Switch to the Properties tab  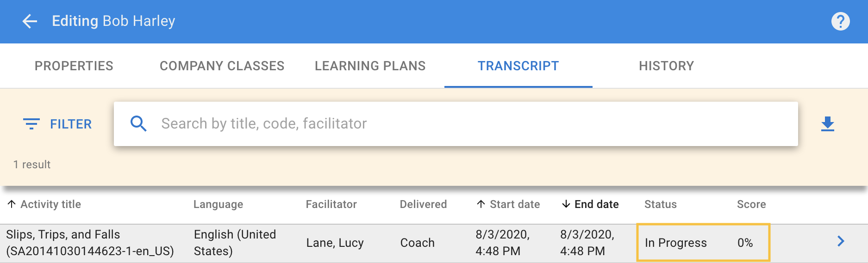pos(74,66)
